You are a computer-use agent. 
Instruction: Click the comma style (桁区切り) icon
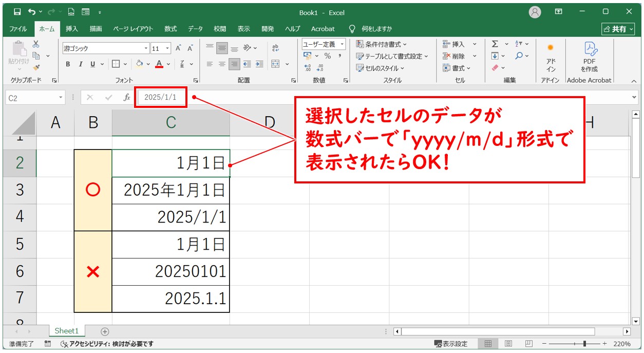tap(339, 55)
